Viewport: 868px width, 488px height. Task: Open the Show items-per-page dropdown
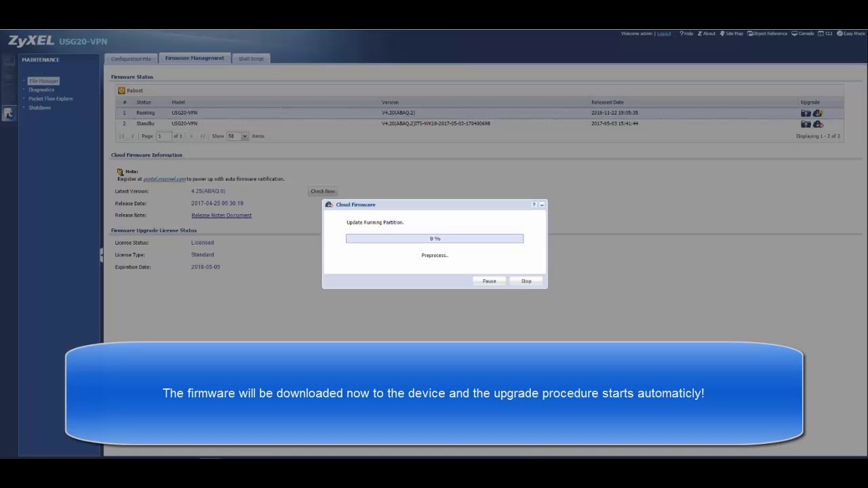click(x=245, y=136)
